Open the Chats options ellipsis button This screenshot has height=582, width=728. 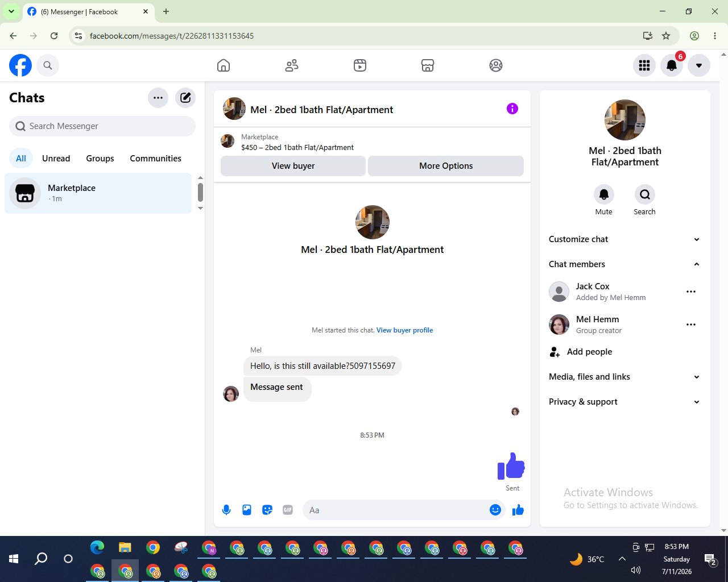158,98
